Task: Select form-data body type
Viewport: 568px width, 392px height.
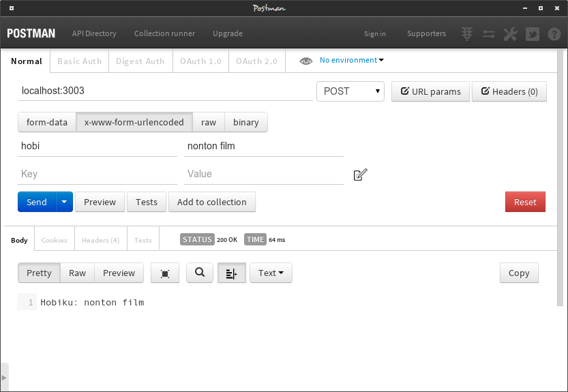Action: coord(47,122)
